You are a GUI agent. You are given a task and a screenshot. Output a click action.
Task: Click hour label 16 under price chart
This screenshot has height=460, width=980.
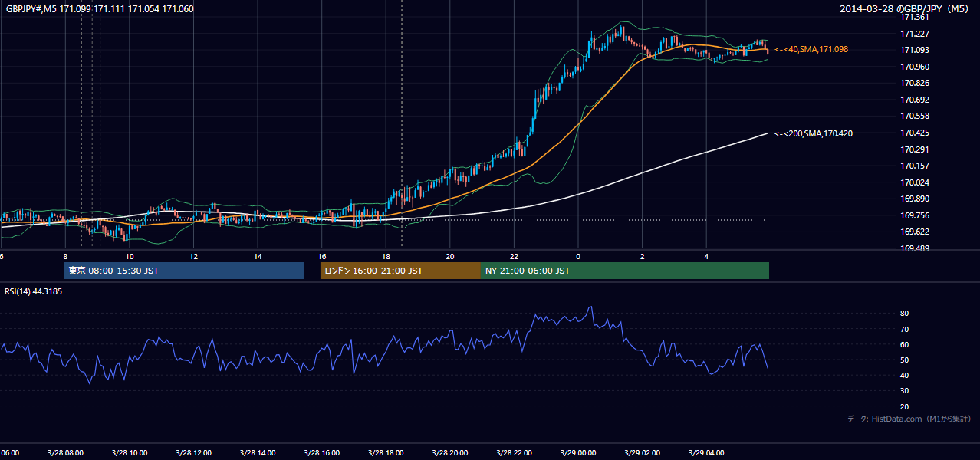tap(321, 256)
